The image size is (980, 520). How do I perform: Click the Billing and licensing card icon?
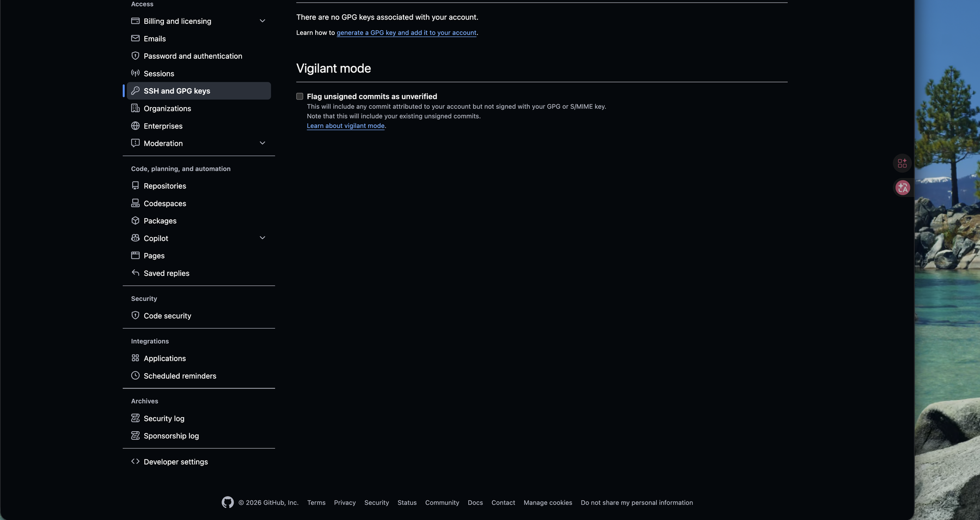point(135,21)
